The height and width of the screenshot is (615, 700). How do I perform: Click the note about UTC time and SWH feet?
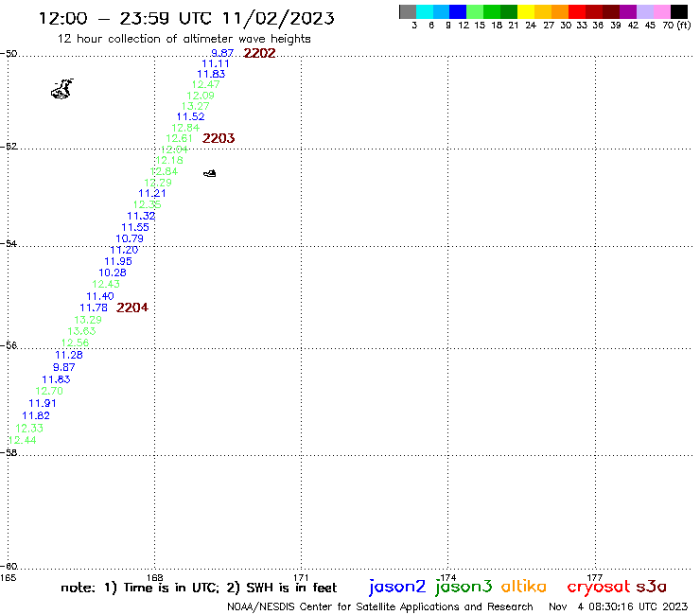click(199, 588)
